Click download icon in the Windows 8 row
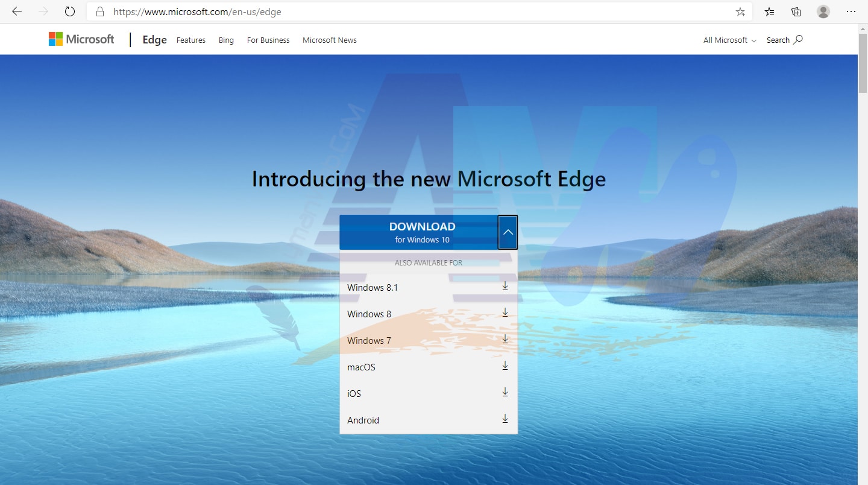868x485 pixels. click(505, 312)
